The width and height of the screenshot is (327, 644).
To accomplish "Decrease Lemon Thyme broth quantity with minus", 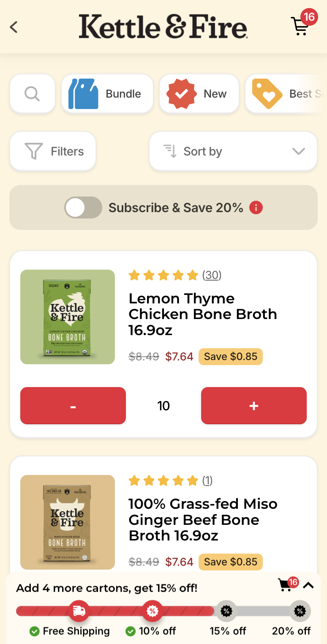I will [73, 406].
